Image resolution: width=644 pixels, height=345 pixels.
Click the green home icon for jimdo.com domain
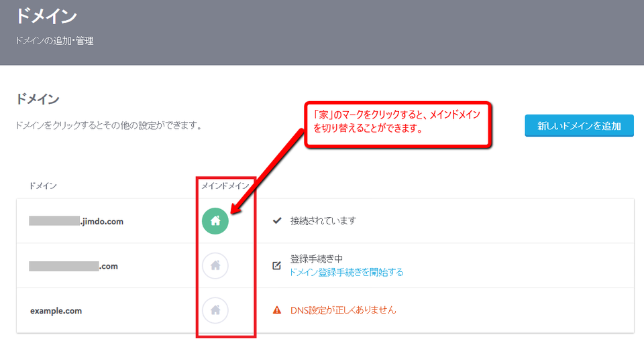click(215, 221)
